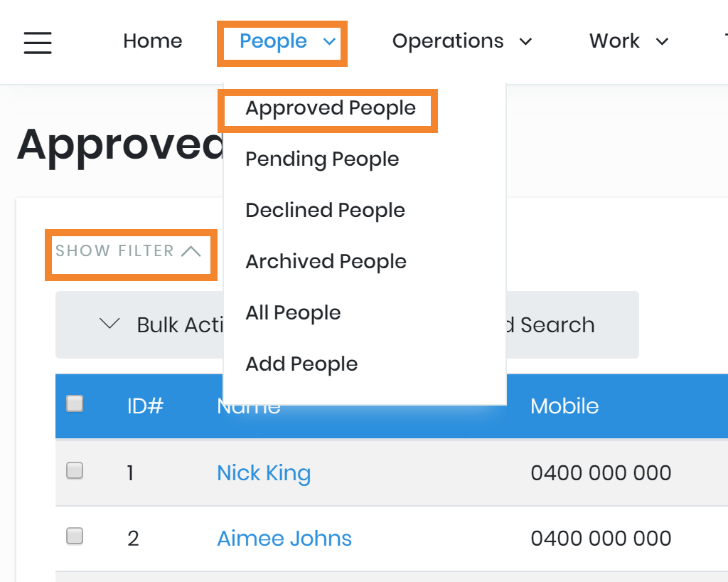The height and width of the screenshot is (582, 728).
Task: Select All People menu item
Action: pos(293,313)
